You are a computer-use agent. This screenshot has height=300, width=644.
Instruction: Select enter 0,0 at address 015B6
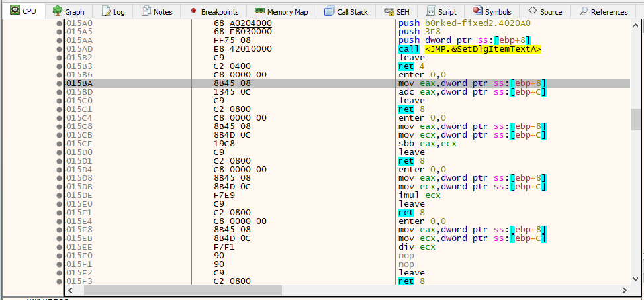coord(422,75)
